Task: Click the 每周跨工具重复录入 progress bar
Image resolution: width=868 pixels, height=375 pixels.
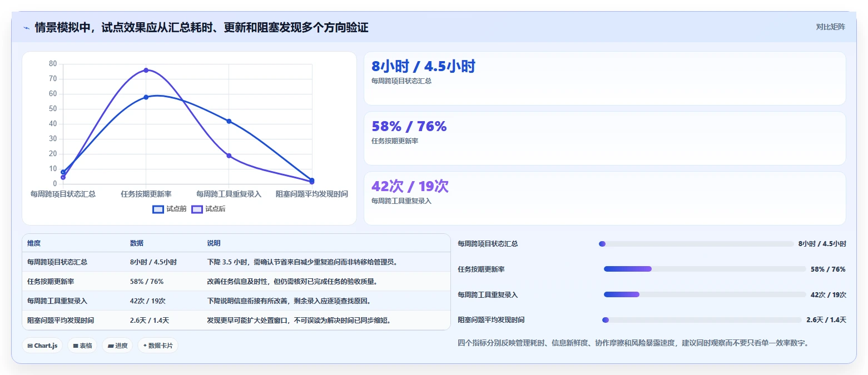Action: (x=705, y=295)
